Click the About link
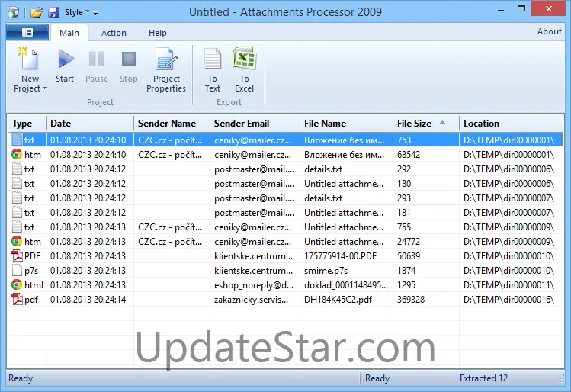 (x=549, y=31)
